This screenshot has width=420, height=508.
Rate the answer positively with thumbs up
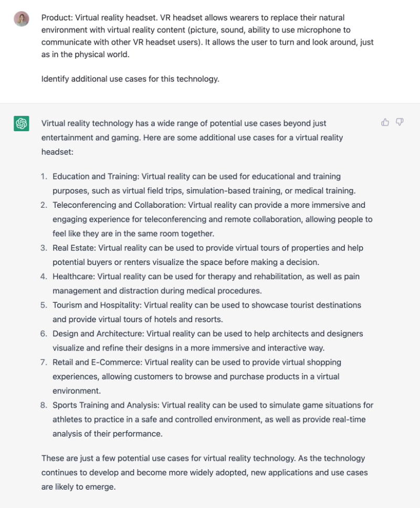click(x=385, y=122)
